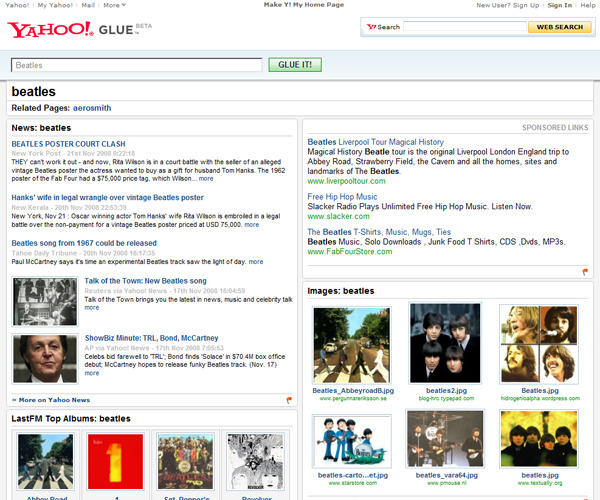
Task: Open Free Hip Hop Music sponsored link
Action: (342, 197)
